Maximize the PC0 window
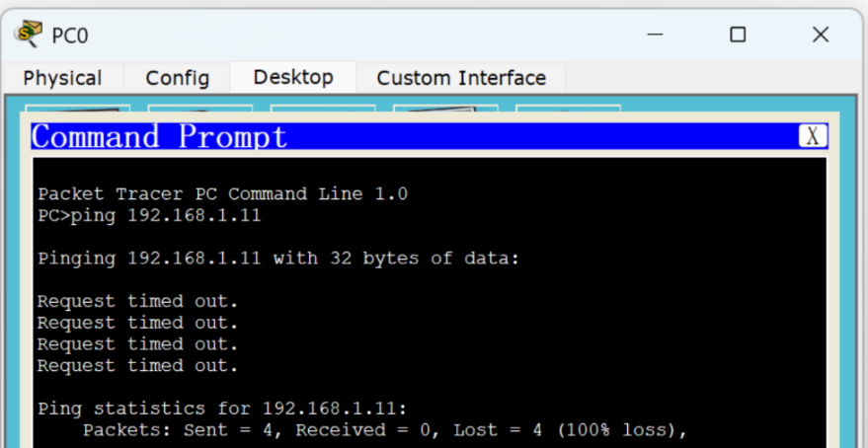 [738, 35]
